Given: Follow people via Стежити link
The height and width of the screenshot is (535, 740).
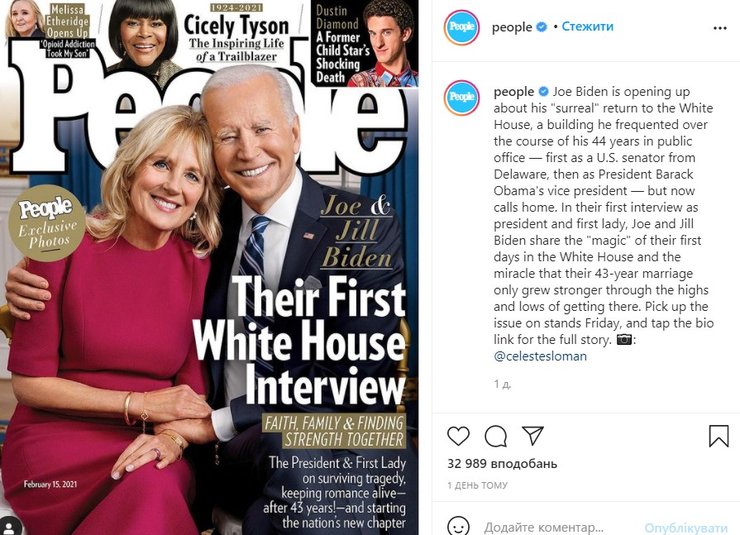Looking at the screenshot, I should coord(587,26).
